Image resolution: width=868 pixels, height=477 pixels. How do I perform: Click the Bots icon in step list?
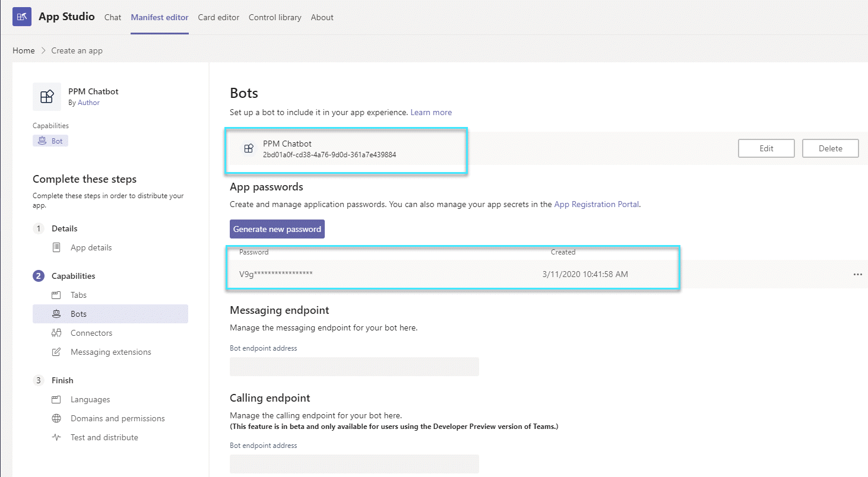click(x=56, y=314)
